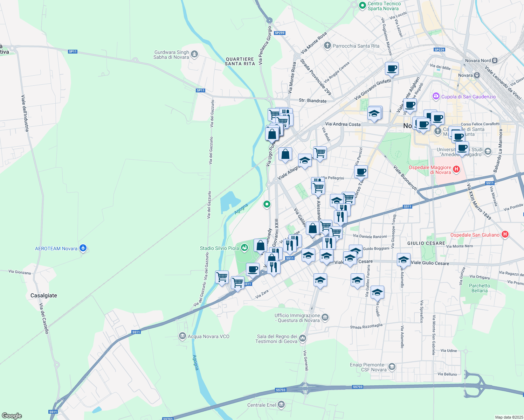This screenshot has height=420, width=524.
Task: Select the Viale Leonardo da Vinci label
Action: point(503,83)
